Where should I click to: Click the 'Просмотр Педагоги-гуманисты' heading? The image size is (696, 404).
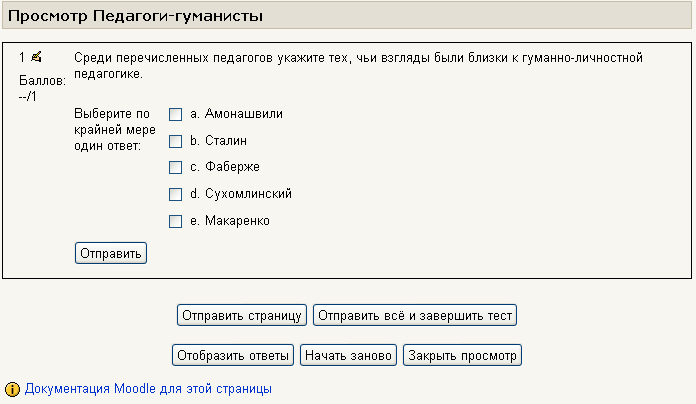136,16
